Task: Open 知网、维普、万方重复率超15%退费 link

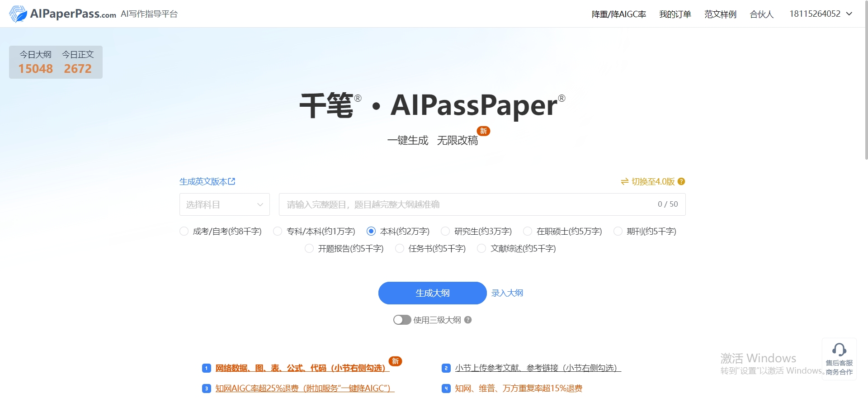Action: tap(519, 389)
